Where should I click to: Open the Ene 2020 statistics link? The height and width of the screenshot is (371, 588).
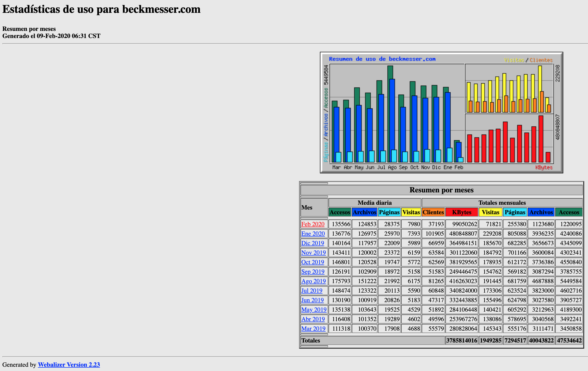click(313, 233)
